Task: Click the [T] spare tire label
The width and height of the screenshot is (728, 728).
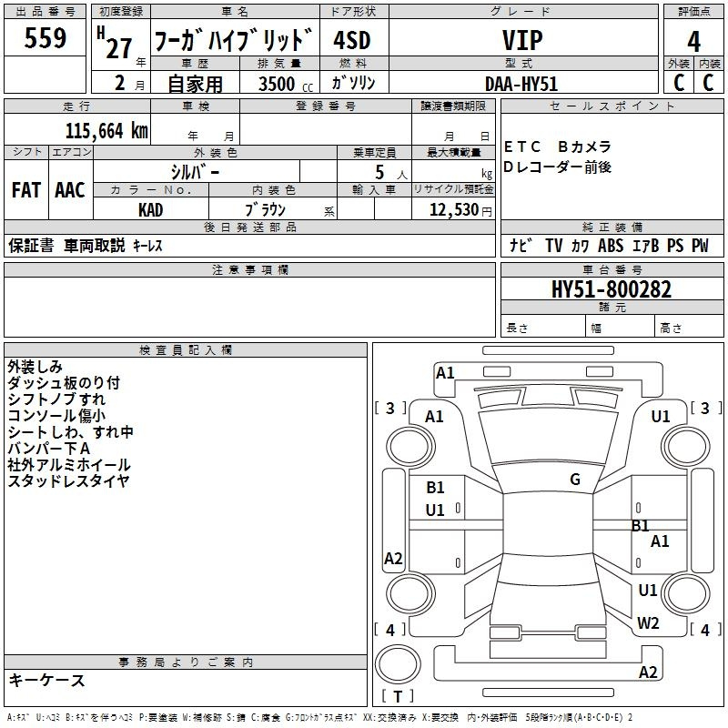Action: click(398, 696)
